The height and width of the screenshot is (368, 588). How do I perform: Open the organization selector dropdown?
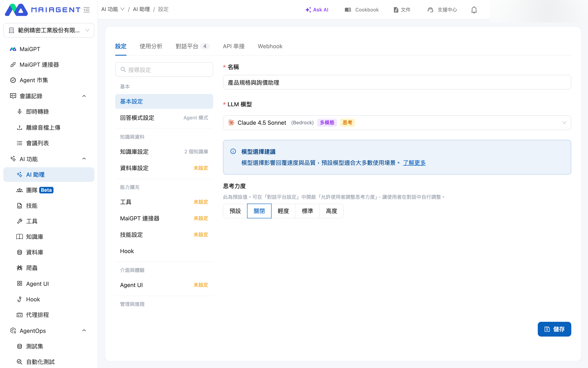click(x=49, y=30)
